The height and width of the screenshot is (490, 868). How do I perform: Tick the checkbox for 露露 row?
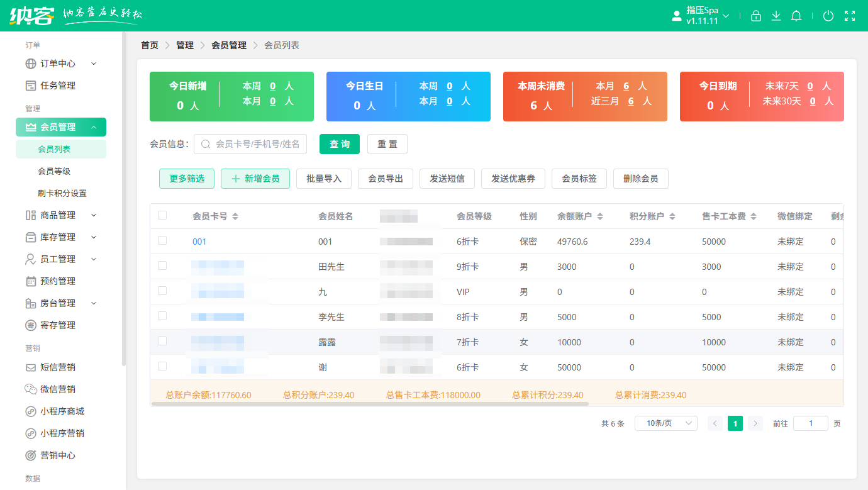point(162,341)
